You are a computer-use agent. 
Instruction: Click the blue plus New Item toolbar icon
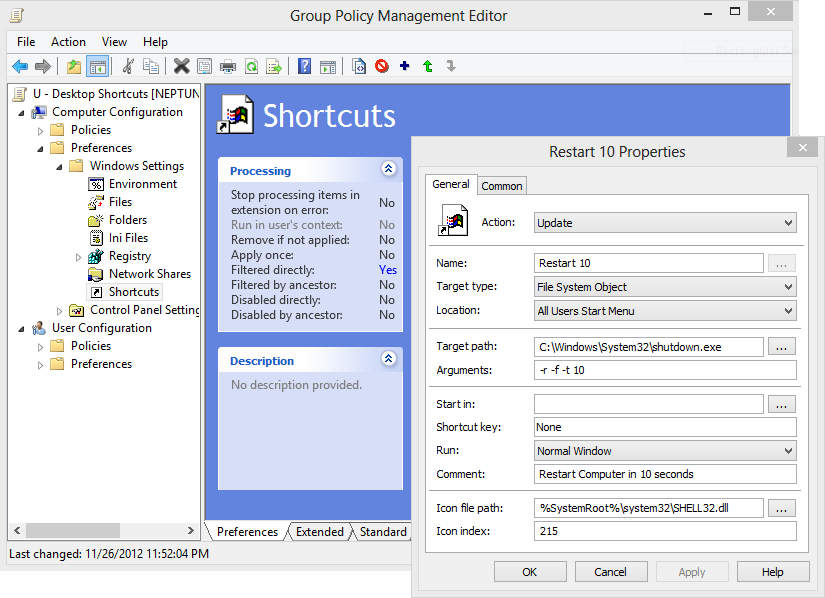click(404, 65)
